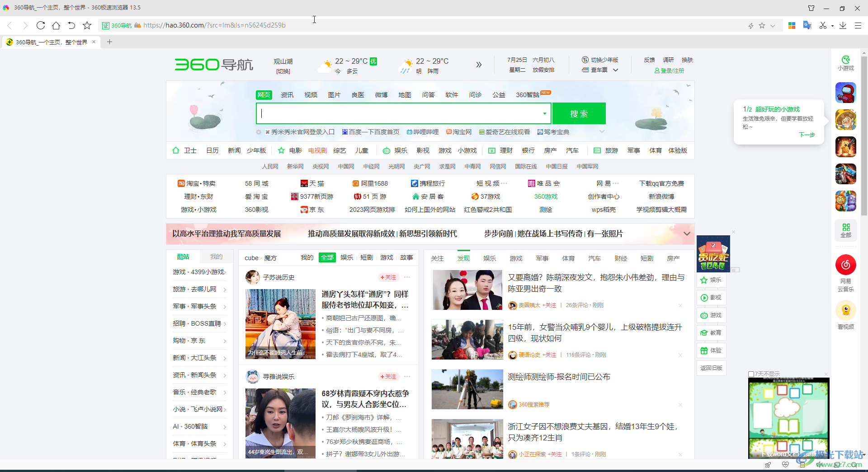Expand the search box suggestion dropdown
Viewport: 868px width, 472px height.
pos(544,114)
